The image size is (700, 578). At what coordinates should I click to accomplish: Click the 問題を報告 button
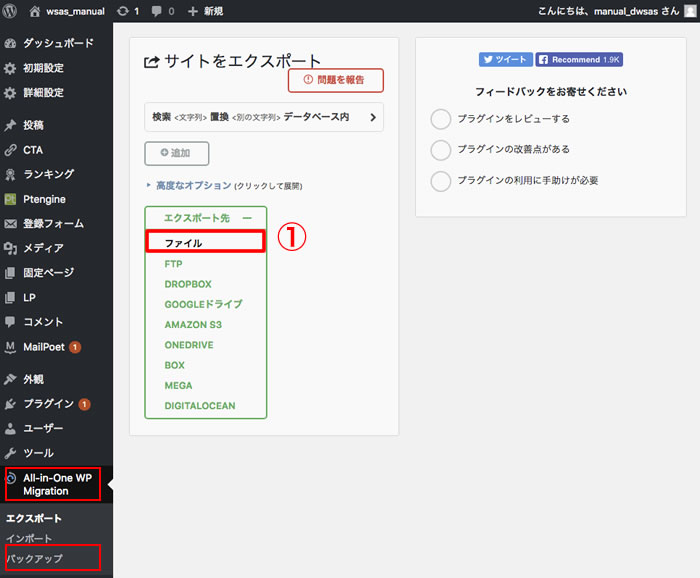click(x=335, y=80)
